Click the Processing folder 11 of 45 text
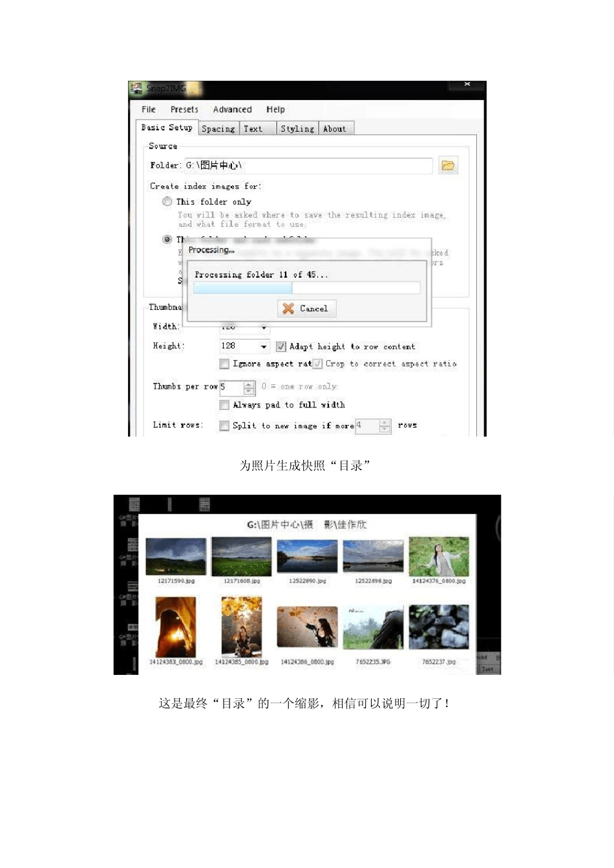The image size is (614, 868). [x=261, y=274]
